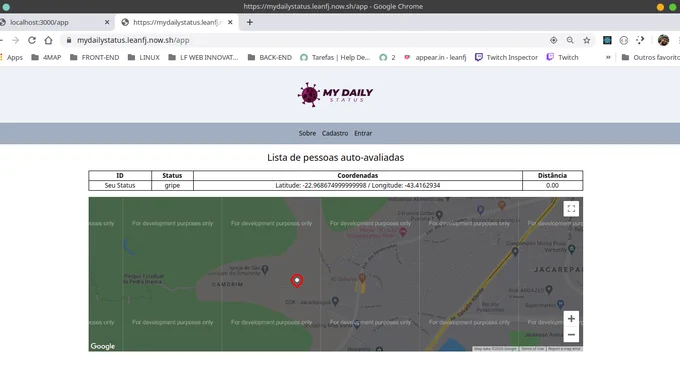Viewport: 680px width, 368px height.
Task: Open the appear.in - leanfj bookmark
Action: pyautogui.click(x=435, y=57)
